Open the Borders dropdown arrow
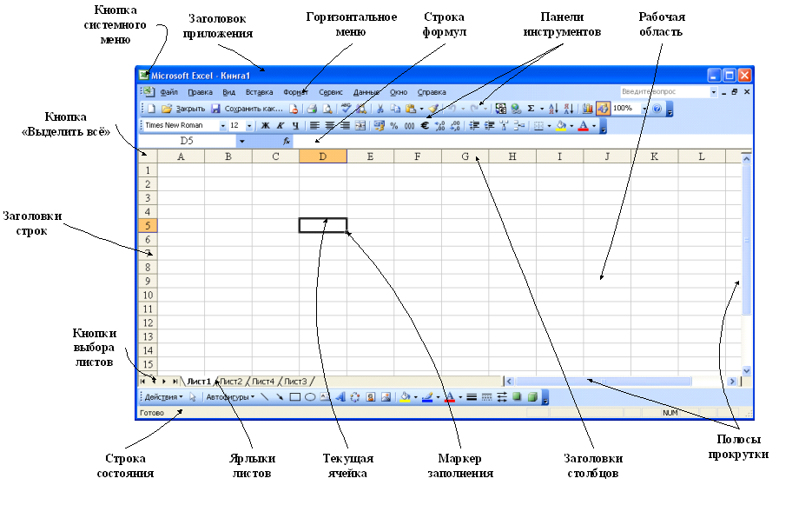Image resolution: width=812 pixels, height=505 pixels. [549, 126]
